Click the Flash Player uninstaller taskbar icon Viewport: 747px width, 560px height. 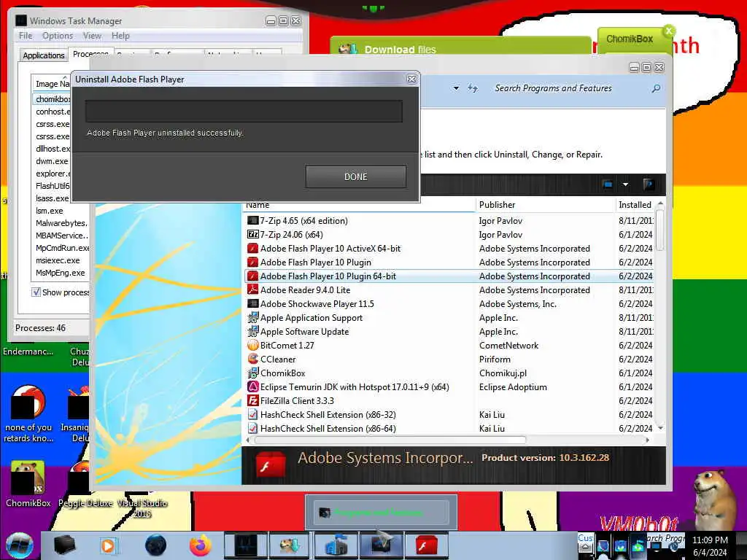(426, 545)
